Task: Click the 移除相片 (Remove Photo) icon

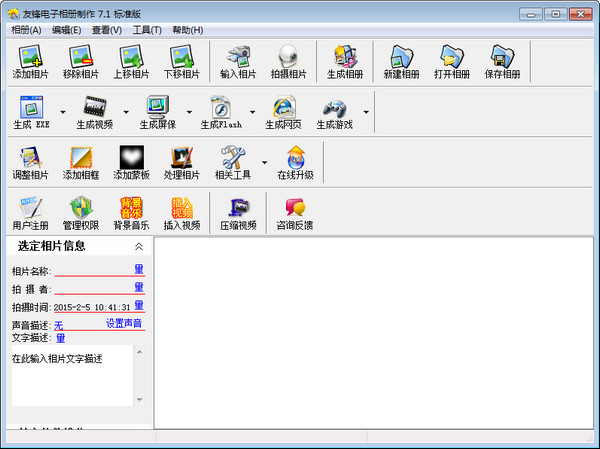Action: pos(81,56)
